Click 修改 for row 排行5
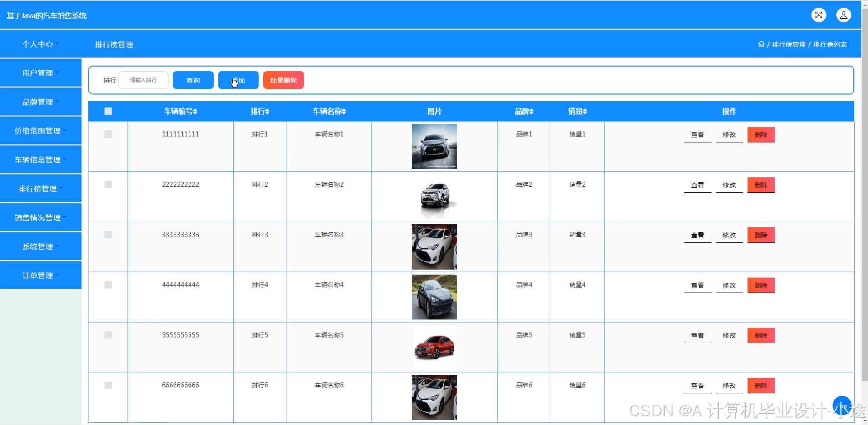 coord(729,336)
